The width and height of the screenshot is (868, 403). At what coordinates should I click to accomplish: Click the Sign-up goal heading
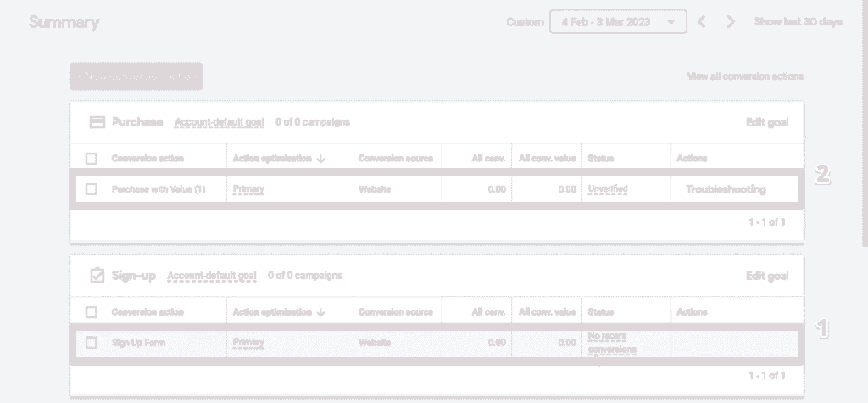(x=133, y=276)
